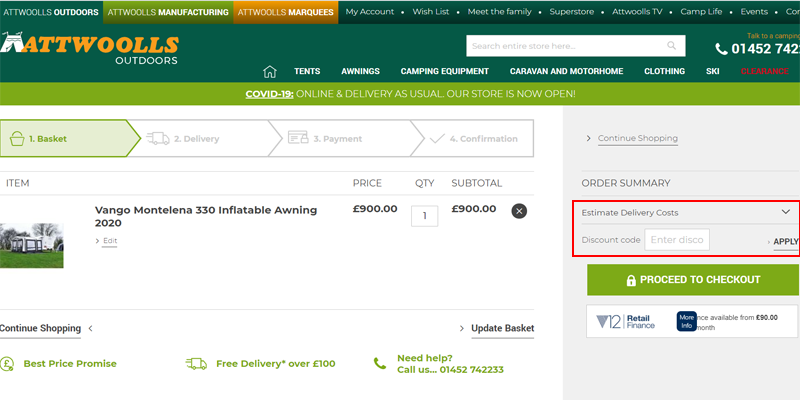Open the Clothing menu
Screen dimensions: 800x400
664,71
